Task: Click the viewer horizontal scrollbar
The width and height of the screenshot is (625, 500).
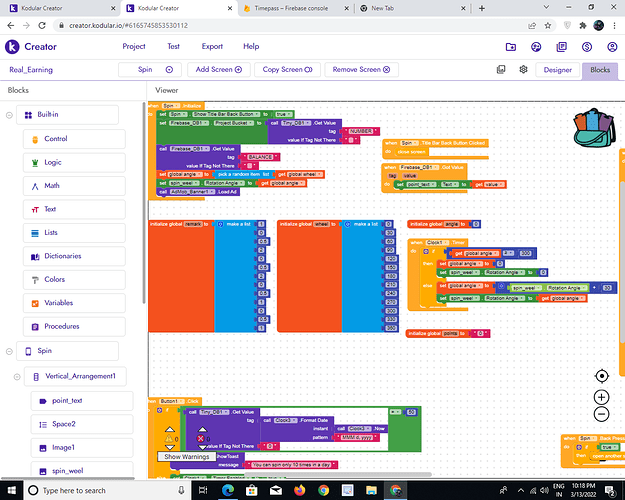Action: tap(338, 474)
